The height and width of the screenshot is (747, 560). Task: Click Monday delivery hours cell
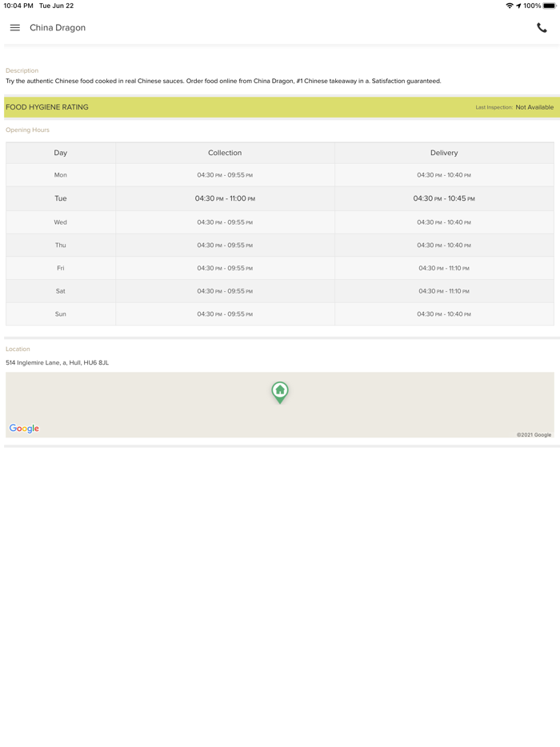coord(444,175)
